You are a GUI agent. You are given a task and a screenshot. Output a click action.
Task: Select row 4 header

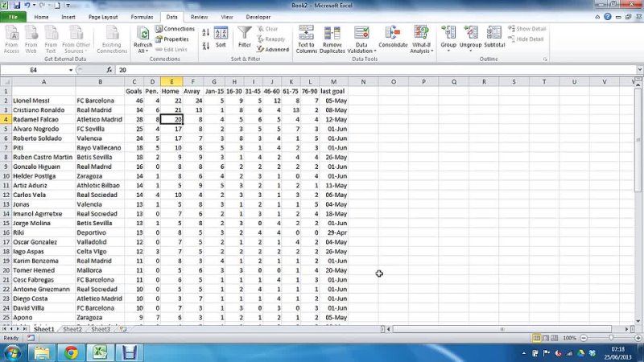pyautogui.click(x=6, y=119)
